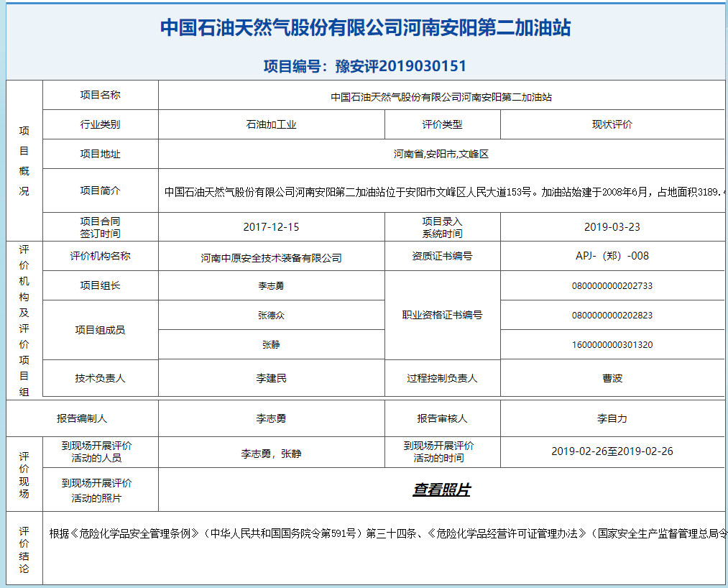Open the 查看照片 link

click(x=441, y=490)
